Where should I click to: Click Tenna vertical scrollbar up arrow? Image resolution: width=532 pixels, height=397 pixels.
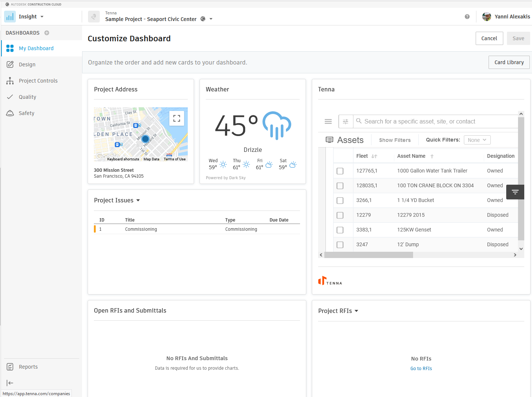click(521, 114)
